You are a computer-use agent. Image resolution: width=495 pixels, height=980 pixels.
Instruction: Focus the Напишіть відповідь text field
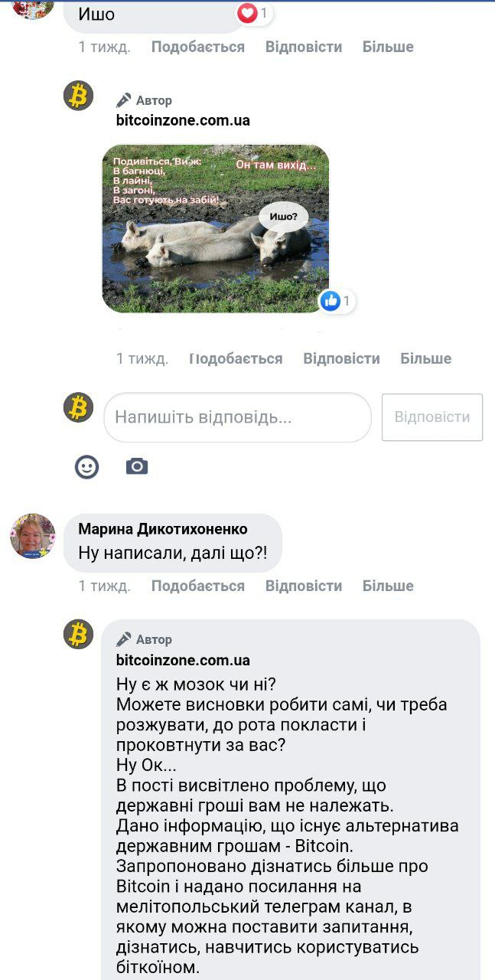(237, 417)
